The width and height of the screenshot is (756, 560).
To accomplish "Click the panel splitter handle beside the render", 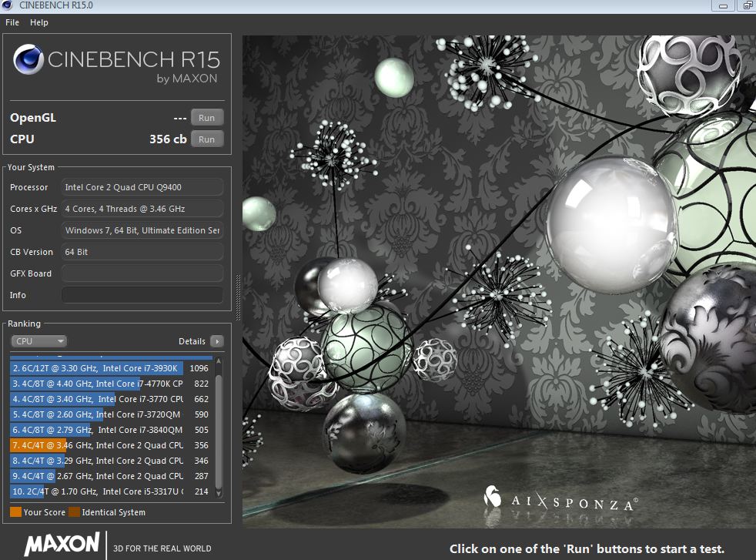I will (x=238, y=293).
